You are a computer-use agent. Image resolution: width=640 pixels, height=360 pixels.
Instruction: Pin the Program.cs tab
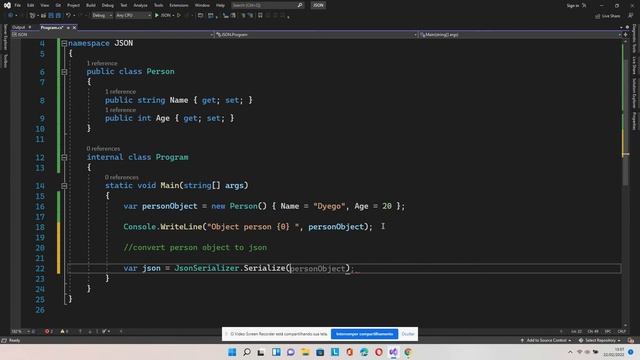[x=68, y=27]
